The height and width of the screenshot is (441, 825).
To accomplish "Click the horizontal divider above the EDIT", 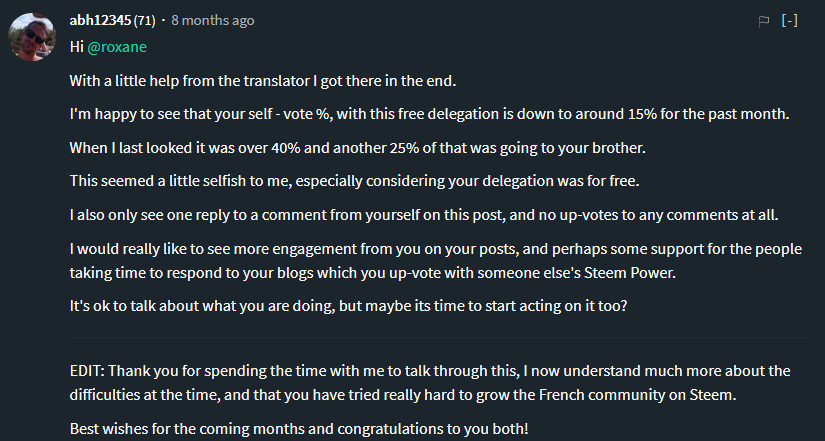I will pos(439,337).
